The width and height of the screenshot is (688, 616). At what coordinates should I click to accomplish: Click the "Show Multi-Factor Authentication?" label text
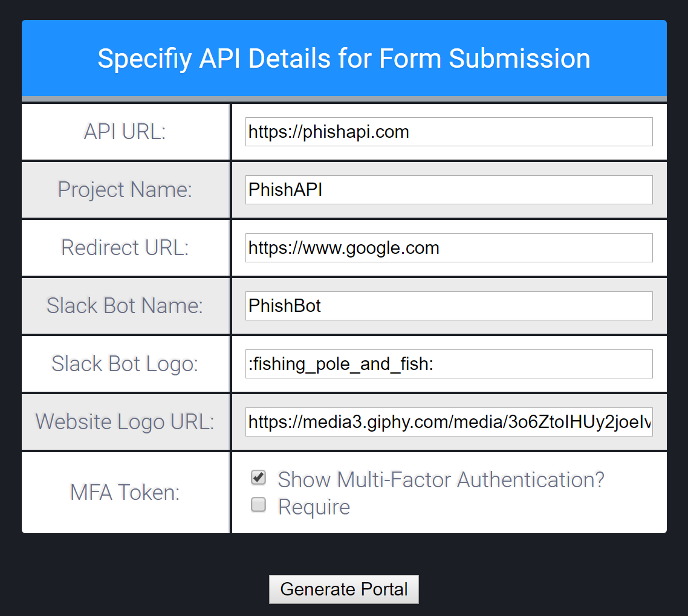[x=441, y=480]
